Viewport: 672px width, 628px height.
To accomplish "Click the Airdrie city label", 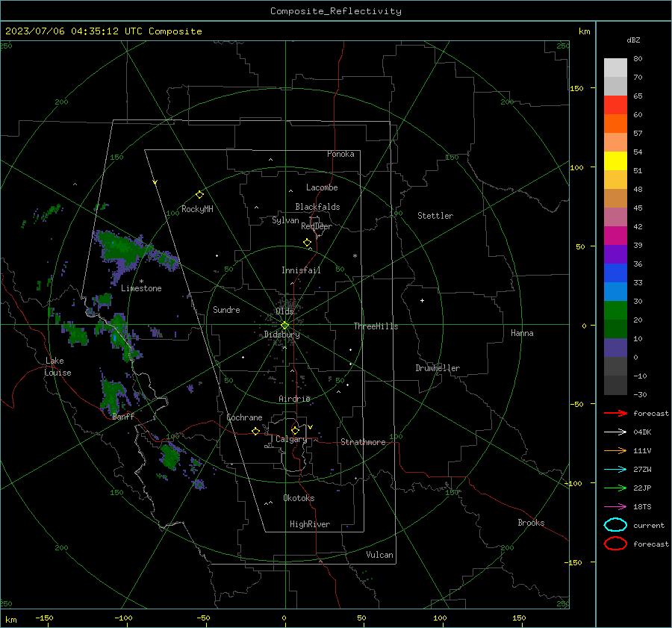I will pyautogui.click(x=294, y=399).
